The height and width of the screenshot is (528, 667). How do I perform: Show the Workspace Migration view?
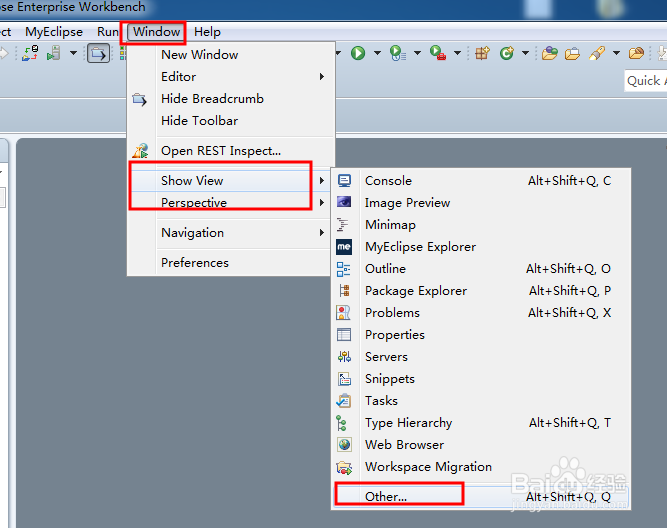pyautogui.click(x=481, y=467)
